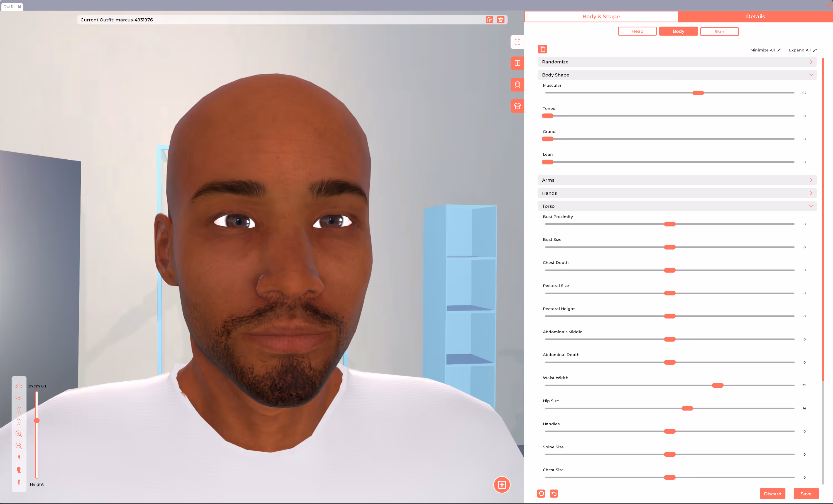Expand the Hands section
This screenshot has height=504, width=833.
click(x=677, y=193)
